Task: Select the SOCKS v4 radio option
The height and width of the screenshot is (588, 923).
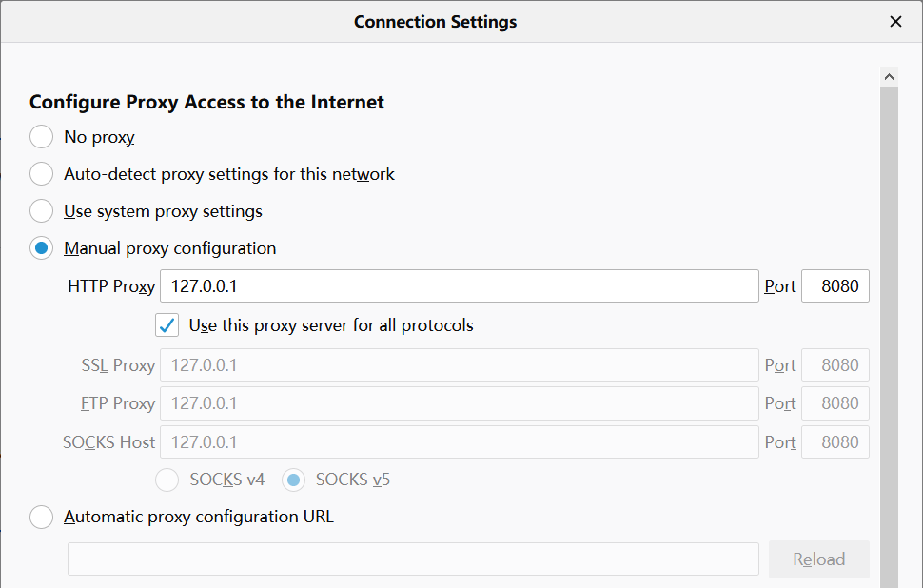Action: pos(167,480)
